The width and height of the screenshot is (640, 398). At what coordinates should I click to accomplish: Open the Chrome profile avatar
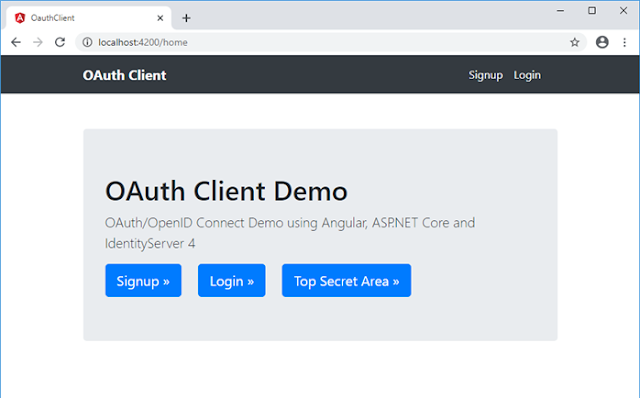(x=602, y=42)
